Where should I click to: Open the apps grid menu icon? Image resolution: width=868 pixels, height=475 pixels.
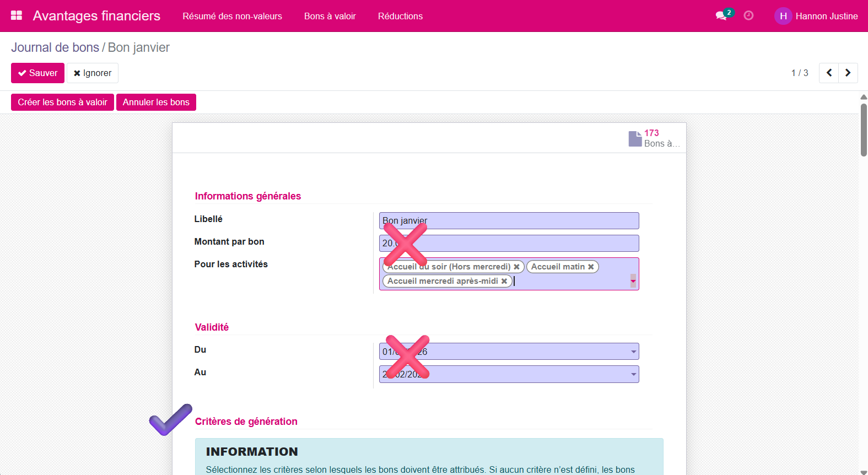[17, 15]
